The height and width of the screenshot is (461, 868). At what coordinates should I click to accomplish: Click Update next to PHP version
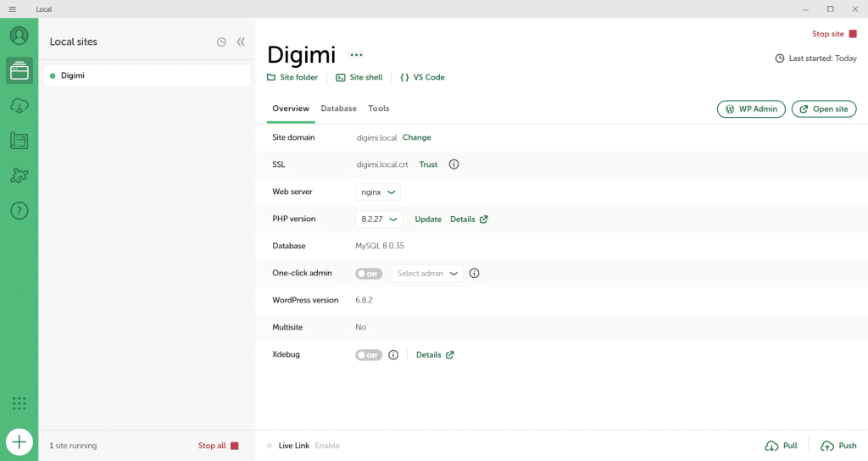pos(428,219)
